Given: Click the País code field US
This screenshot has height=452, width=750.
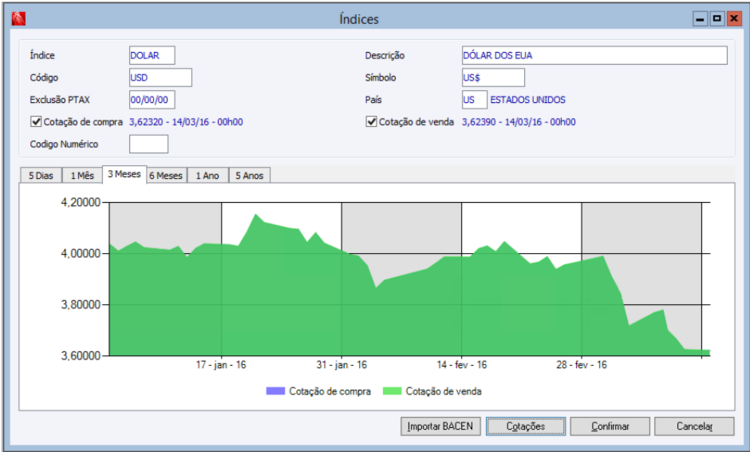Looking at the screenshot, I should point(474,100).
